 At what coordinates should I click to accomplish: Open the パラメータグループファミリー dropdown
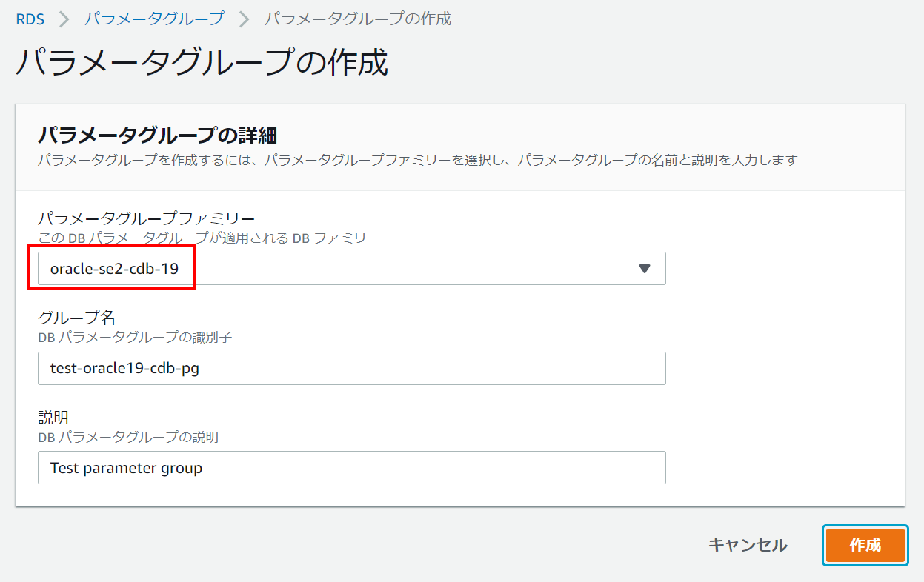pyautogui.click(x=351, y=269)
